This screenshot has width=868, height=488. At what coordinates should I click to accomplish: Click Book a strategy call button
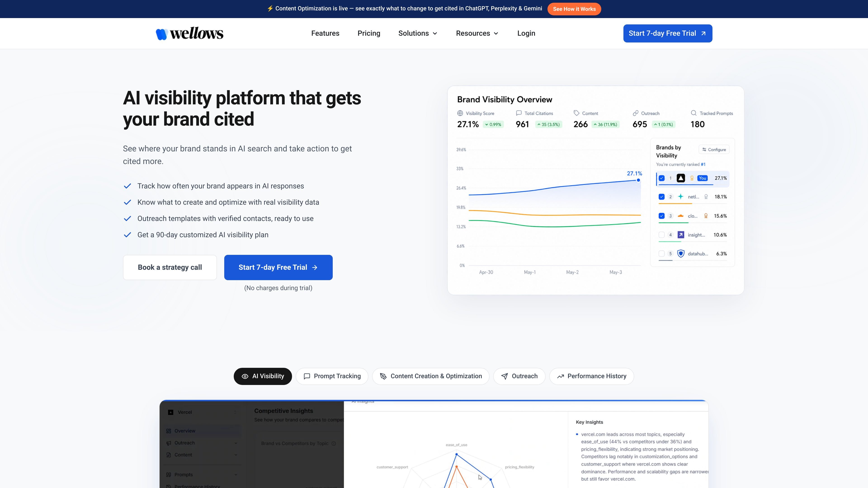170,267
